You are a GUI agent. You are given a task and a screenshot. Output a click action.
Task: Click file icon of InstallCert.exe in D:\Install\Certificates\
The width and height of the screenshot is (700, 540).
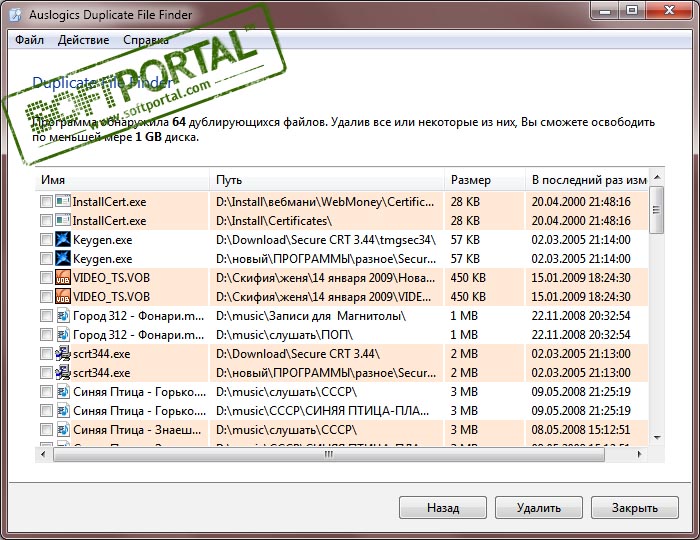[x=63, y=220]
